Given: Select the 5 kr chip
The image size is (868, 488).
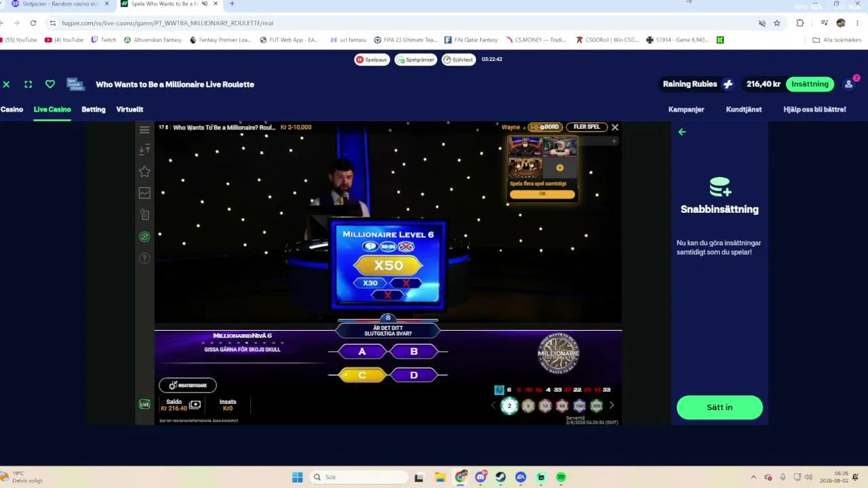Looking at the screenshot, I should (528, 406).
